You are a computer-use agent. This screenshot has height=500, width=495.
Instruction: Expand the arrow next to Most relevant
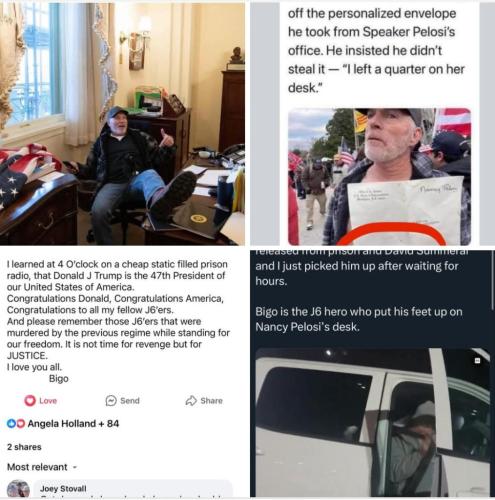click(x=75, y=467)
